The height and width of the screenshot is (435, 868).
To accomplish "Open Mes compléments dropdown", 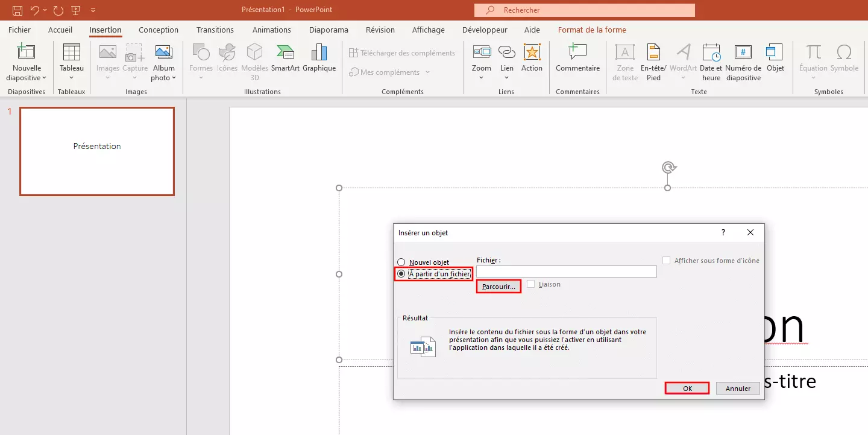I will (389, 72).
